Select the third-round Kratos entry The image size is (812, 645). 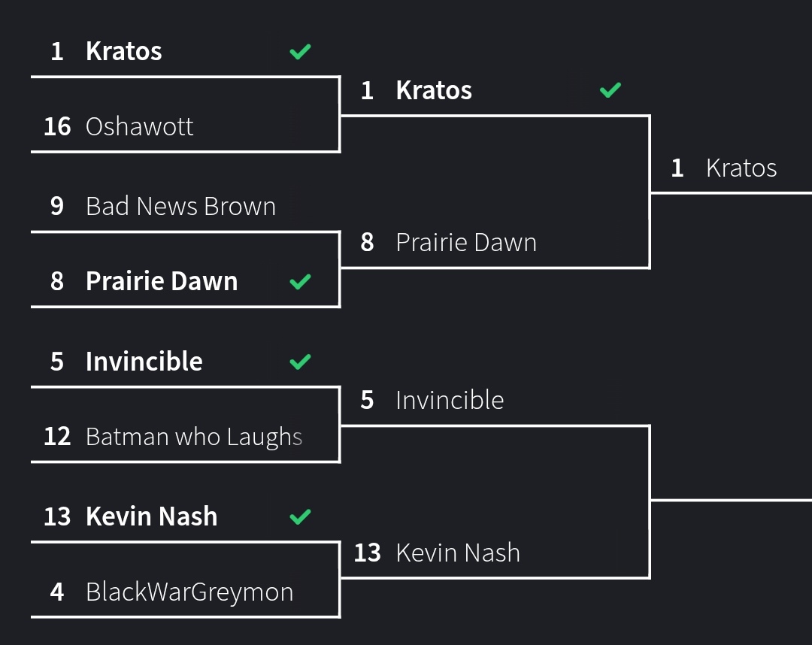point(741,168)
